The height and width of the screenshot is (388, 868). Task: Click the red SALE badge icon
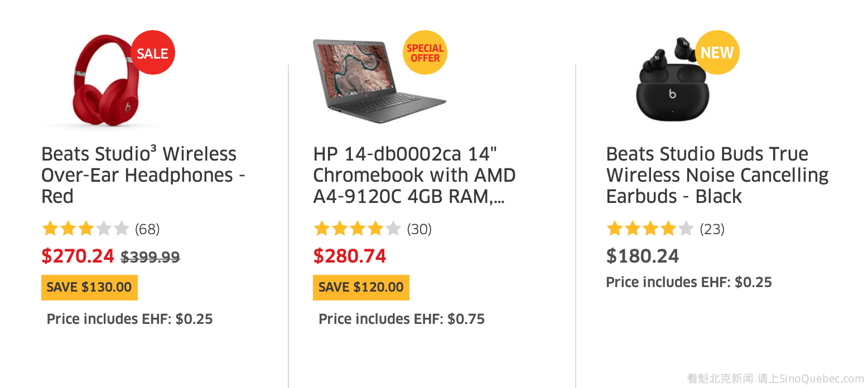152,53
